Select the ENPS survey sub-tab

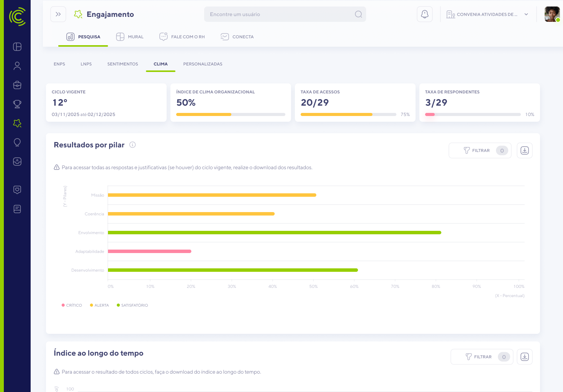click(x=59, y=64)
